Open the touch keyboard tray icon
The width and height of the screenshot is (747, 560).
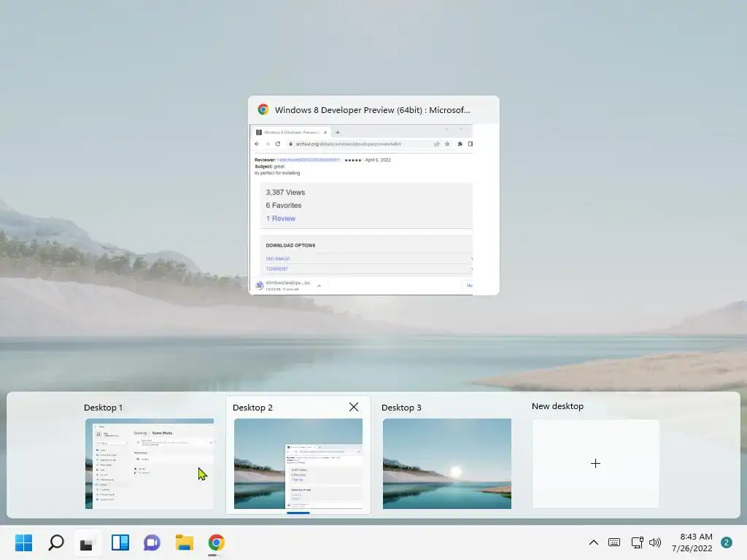[614, 542]
